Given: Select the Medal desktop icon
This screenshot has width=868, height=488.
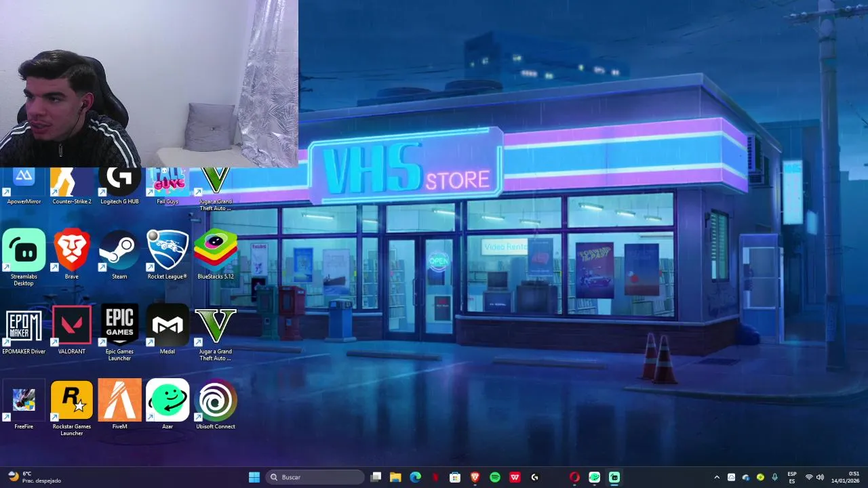Looking at the screenshot, I should pyautogui.click(x=167, y=329).
